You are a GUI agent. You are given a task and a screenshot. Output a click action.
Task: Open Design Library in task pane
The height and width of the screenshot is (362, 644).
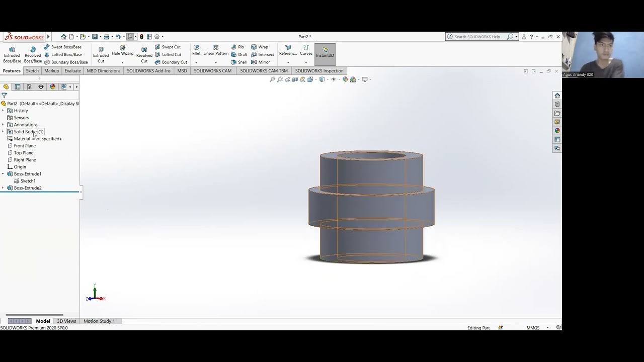[x=557, y=104]
